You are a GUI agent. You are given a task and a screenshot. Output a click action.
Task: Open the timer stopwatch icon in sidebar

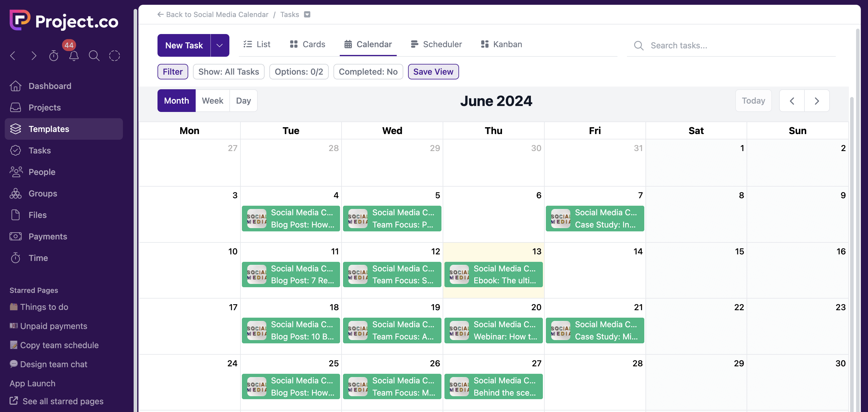[x=54, y=56]
